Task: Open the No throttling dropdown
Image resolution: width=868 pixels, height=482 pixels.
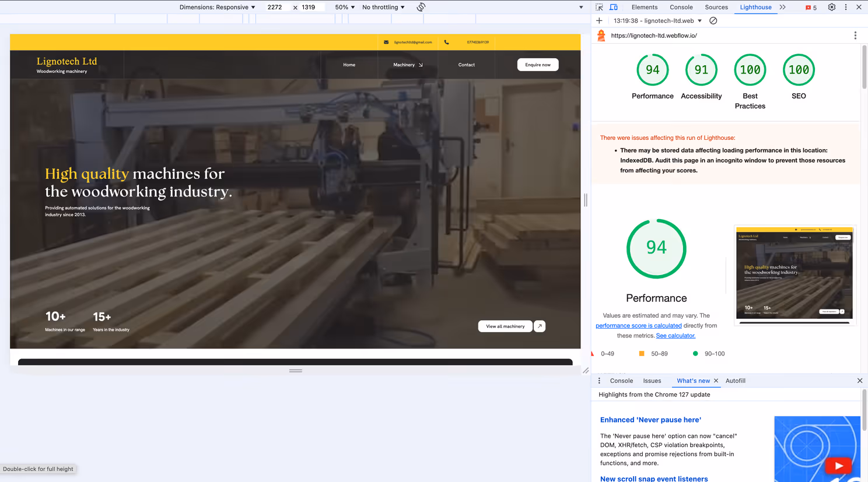Action: pos(383,7)
